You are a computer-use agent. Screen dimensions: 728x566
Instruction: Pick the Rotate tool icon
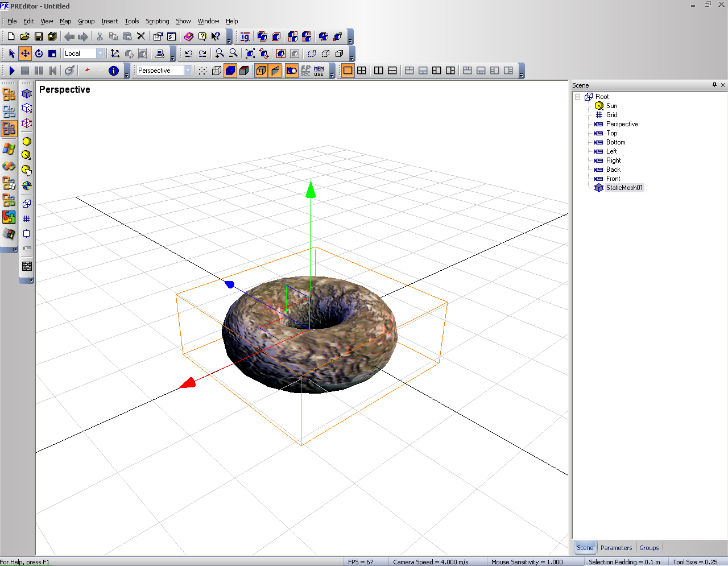pos(39,53)
